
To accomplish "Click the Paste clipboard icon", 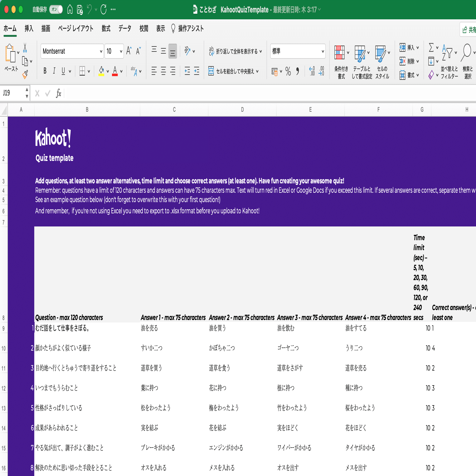I will [x=10, y=53].
